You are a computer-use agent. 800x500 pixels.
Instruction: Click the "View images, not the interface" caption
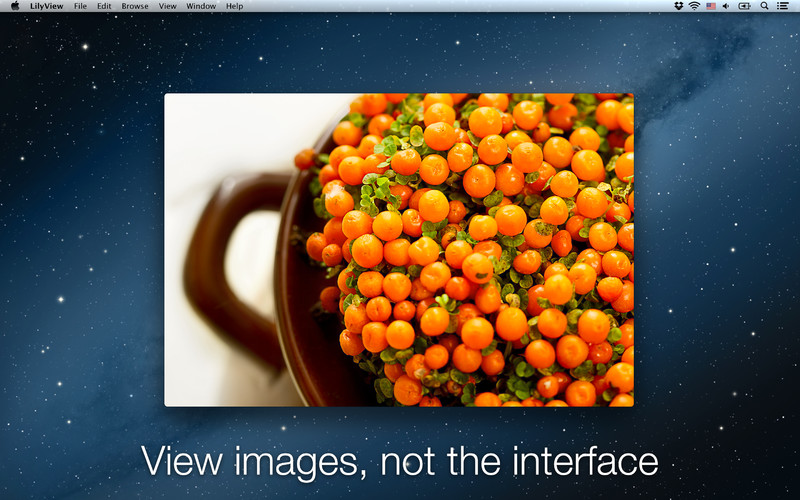pyautogui.click(x=399, y=462)
